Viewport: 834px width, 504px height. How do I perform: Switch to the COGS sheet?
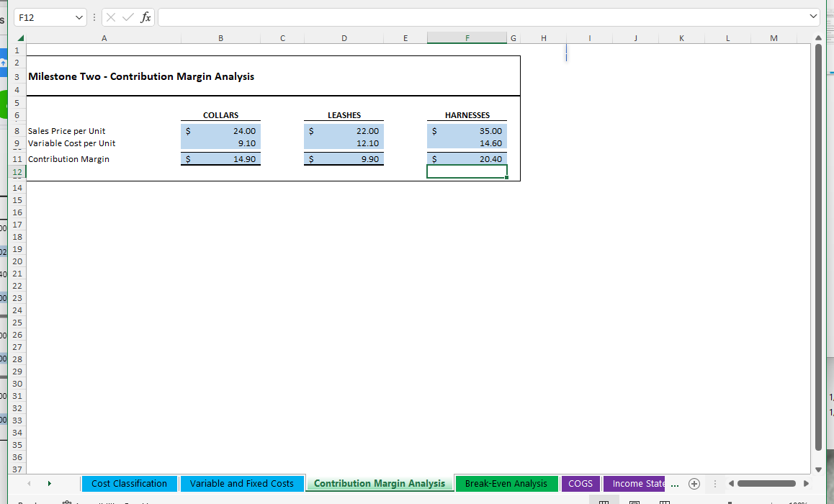[x=580, y=483]
